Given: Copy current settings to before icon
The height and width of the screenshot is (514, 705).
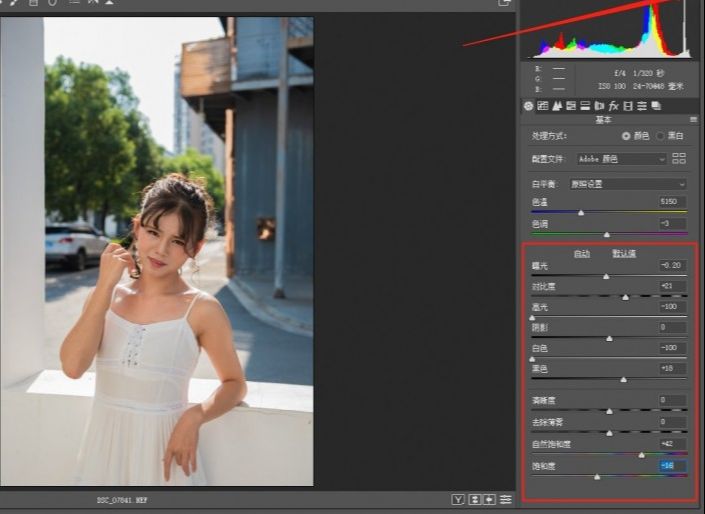Looking at the screenshot, I should tap(490, 499).
